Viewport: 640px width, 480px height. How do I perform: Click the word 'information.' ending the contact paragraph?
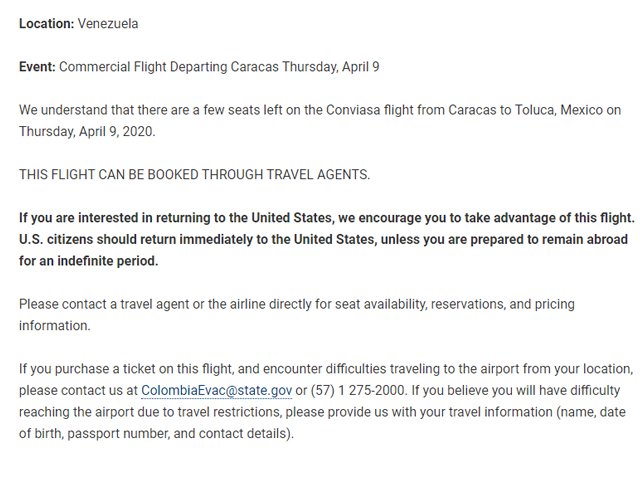pos(55,326)
